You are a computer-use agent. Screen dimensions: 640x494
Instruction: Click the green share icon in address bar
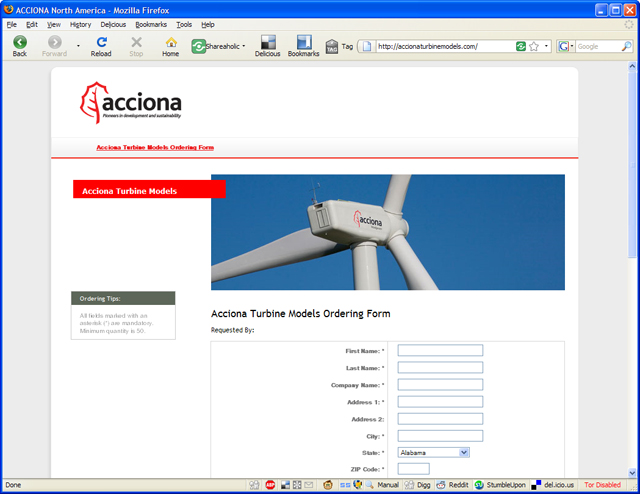tap(521, 46)
